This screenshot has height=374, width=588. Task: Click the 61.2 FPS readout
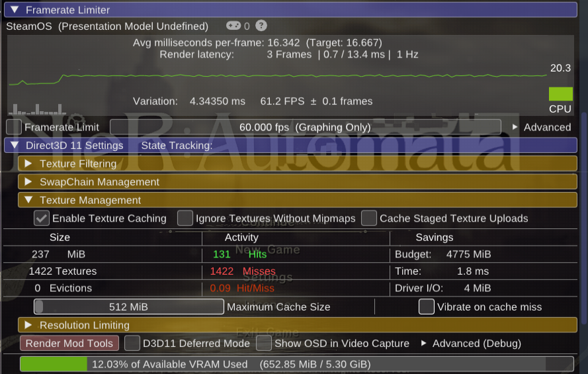(316, 101)
